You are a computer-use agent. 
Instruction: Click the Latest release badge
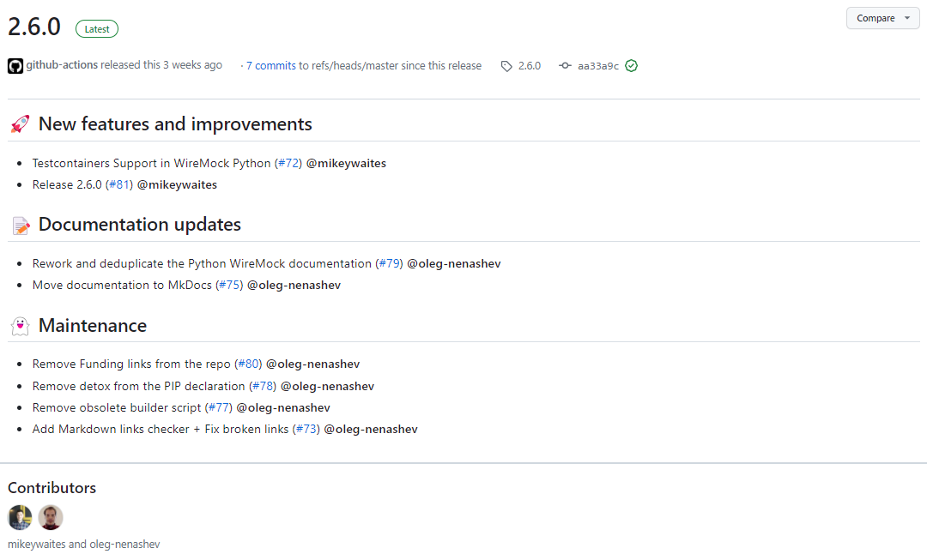(97, 29)
